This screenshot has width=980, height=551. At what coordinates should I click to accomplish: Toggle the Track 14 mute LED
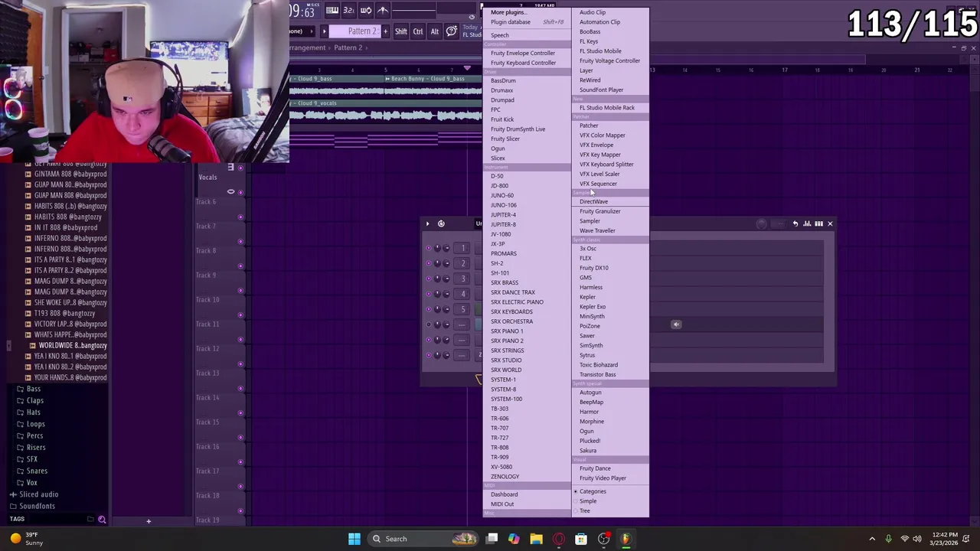[x=240, y=412]
